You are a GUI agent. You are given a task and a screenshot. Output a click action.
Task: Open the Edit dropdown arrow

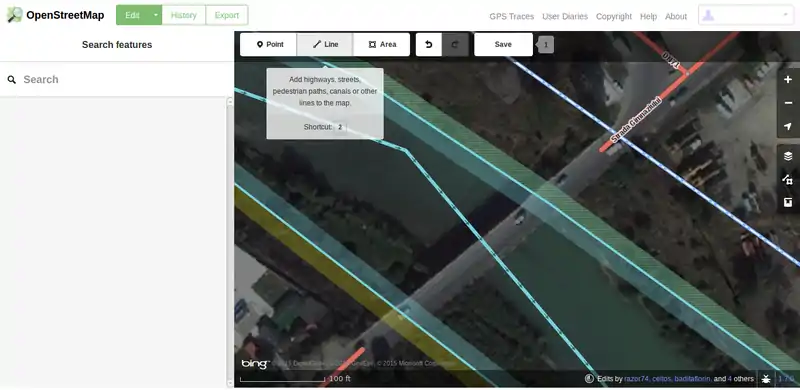click(156, 15)
